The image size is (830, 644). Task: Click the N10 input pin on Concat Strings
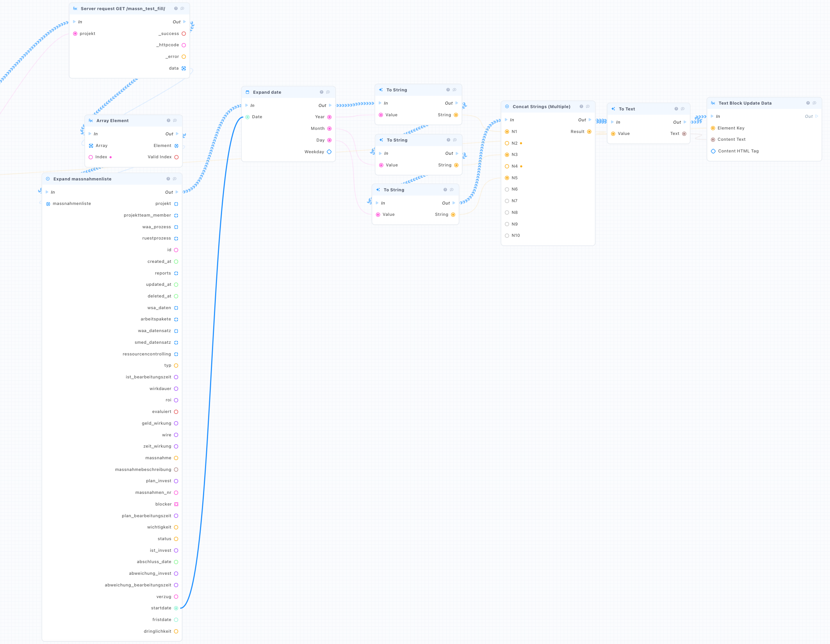(x=507, y=236)
